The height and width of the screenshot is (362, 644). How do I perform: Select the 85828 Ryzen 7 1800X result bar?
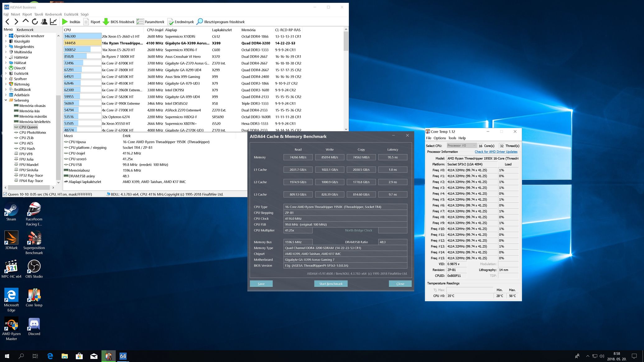pos(82,57)
